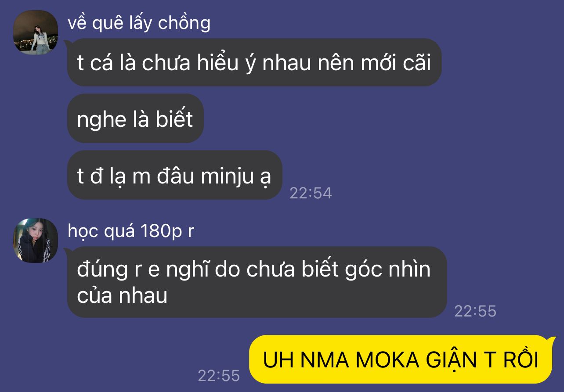
Task: Tap message starting with "t cá là chưa hiểu"
Action: point(254,63)
